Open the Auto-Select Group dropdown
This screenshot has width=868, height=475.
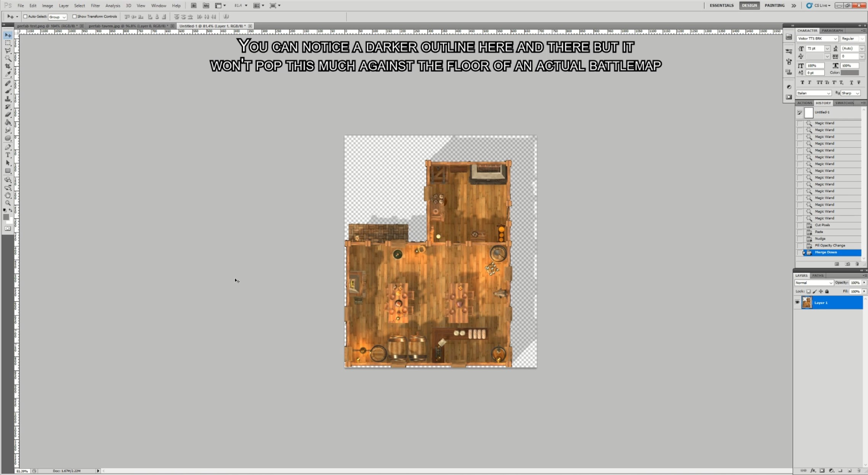(58, 17)
